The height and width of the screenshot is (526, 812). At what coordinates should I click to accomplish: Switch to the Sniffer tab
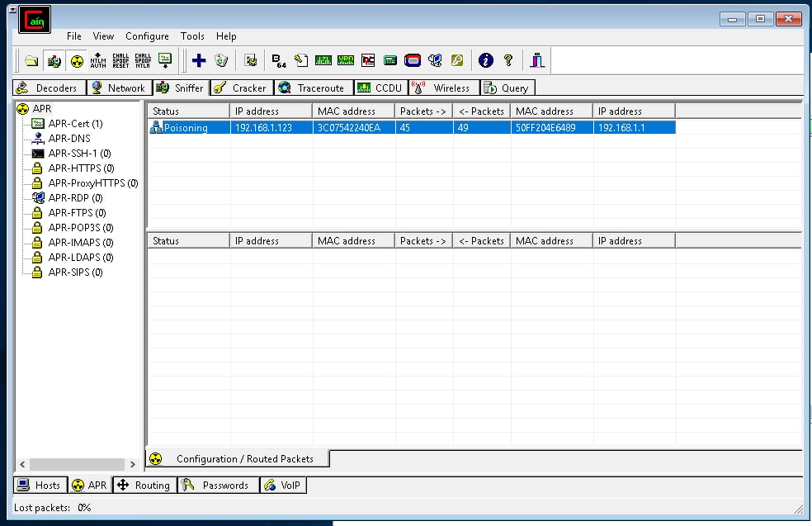tap(181, 88)
